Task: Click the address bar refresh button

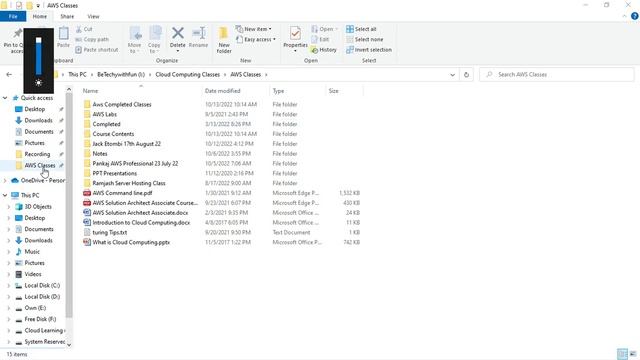Action: tap(466, 75)
